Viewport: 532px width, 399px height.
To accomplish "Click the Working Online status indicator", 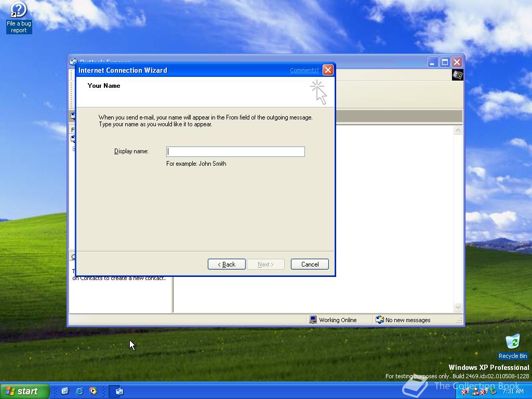I will coord(333,320).
